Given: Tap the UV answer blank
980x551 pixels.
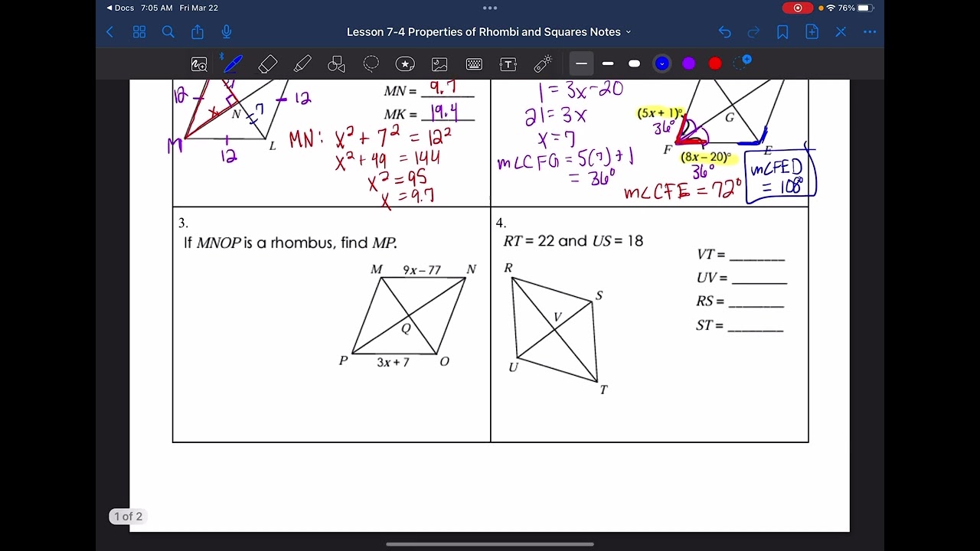Looking at the screenshot, I should [x=759, y=278].
